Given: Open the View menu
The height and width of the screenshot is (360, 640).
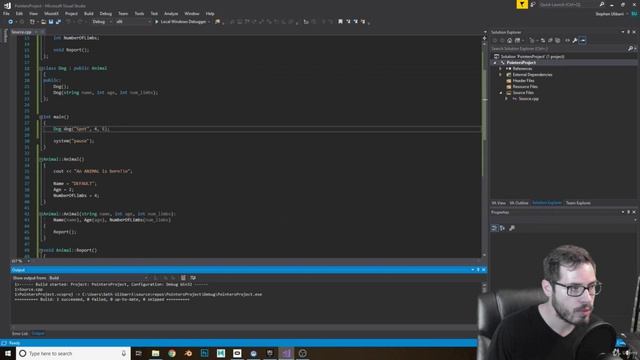Looking at the screenshot, I should point(33,13).
